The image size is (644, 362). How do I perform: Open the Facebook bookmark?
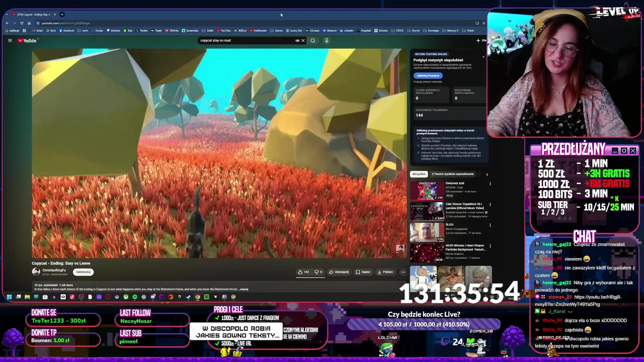coord(67,31)
